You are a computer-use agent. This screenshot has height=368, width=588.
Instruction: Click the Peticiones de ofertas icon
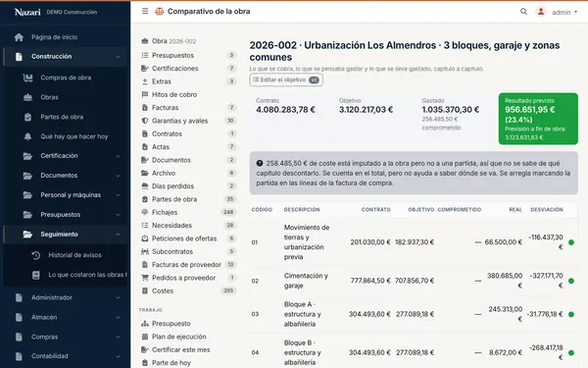coord(145,238)
